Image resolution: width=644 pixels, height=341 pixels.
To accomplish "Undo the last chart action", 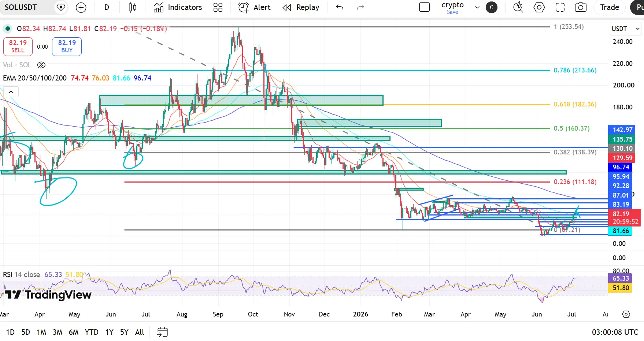I will 340,7.
